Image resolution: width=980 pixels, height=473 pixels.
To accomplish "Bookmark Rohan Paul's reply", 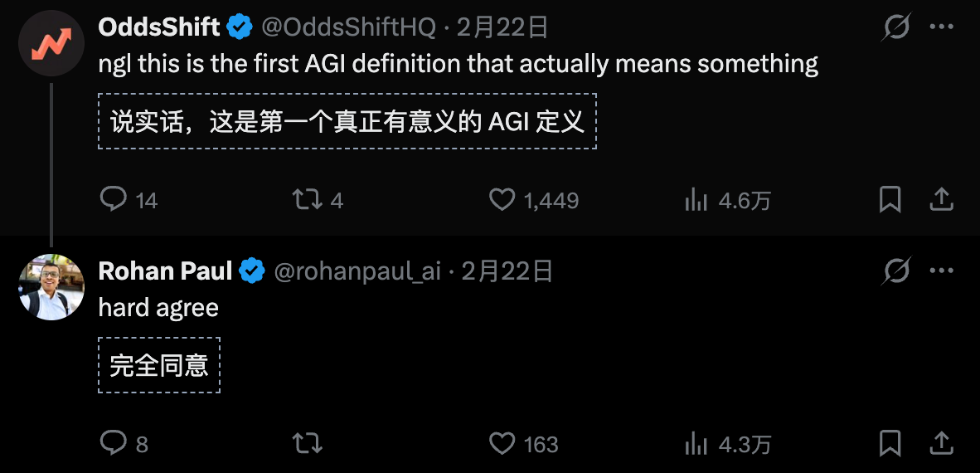I will coord(890,443).
